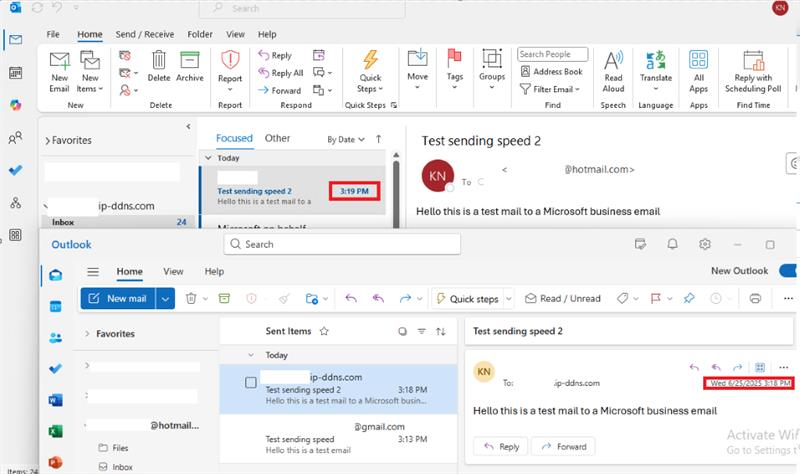The width and height of the screenshot is (800, 474).
Task: Open notifications bell in new Outlook
Action: click(672, 244)
